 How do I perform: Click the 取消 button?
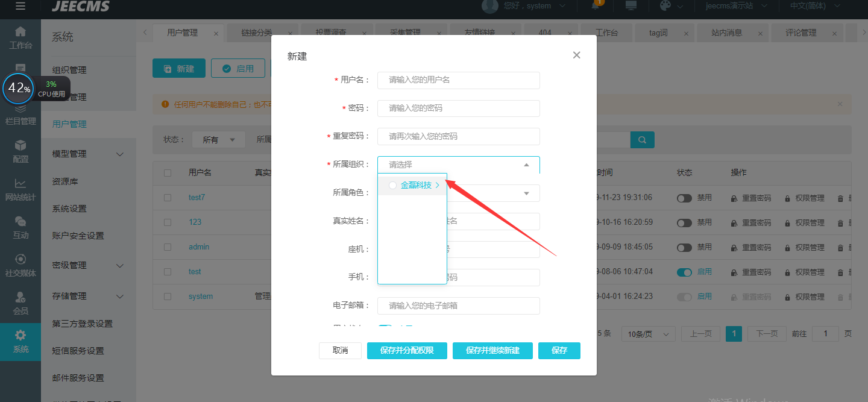click(x=340, y=351)
